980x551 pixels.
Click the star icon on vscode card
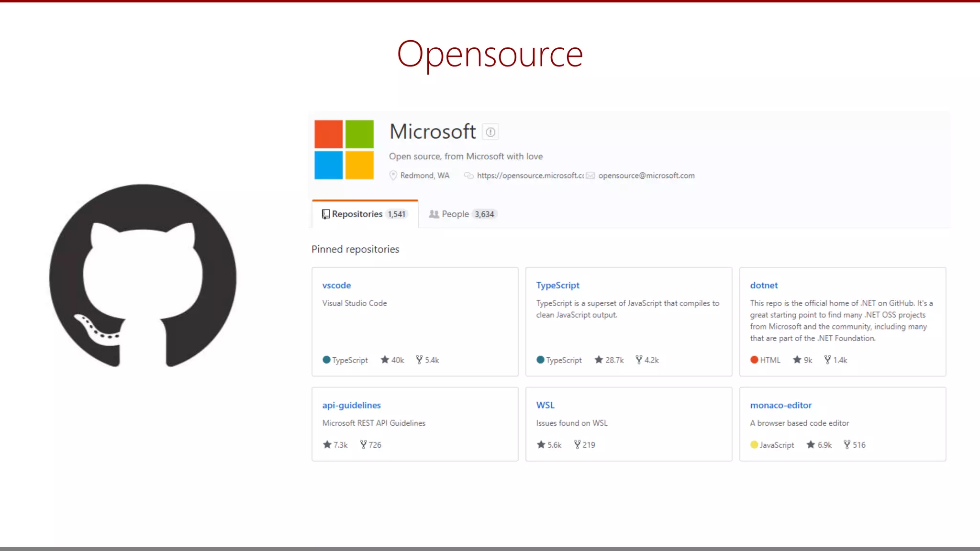pyautogui.click(x=385, y=360)
